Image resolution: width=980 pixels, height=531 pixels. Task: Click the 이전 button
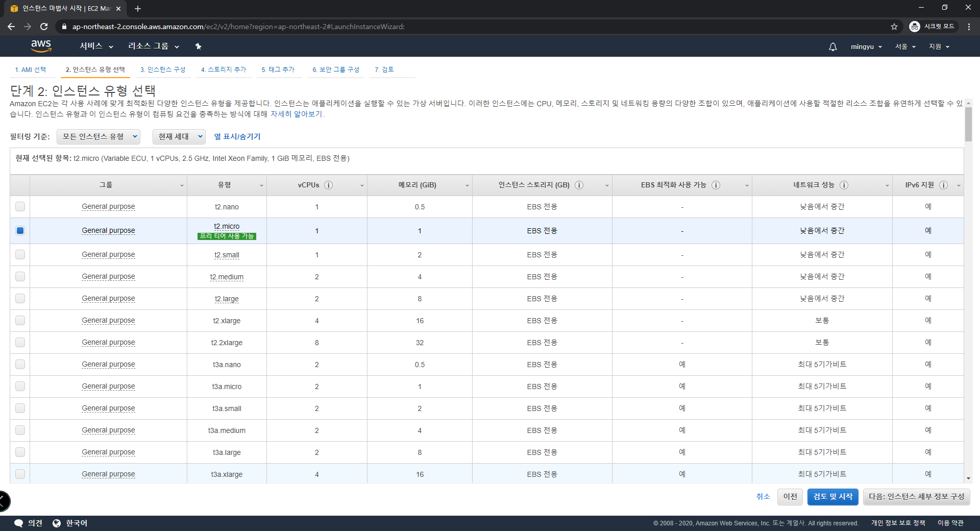tap(790, 497)
